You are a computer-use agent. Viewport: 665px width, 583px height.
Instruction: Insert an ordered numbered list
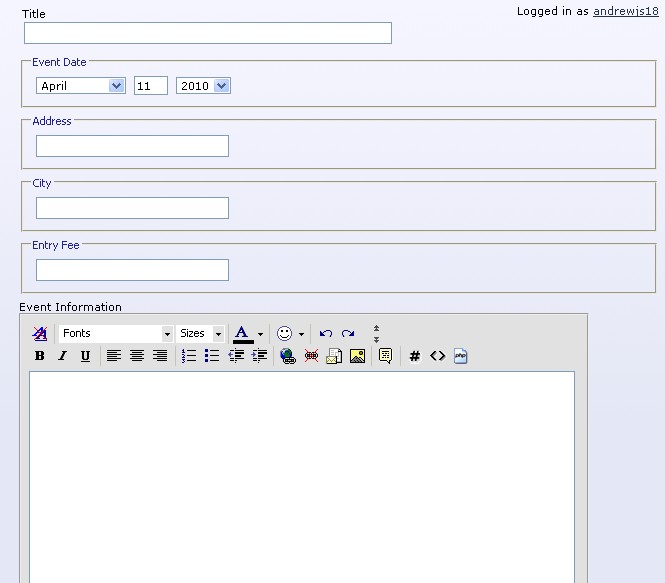tap(189, 356)
